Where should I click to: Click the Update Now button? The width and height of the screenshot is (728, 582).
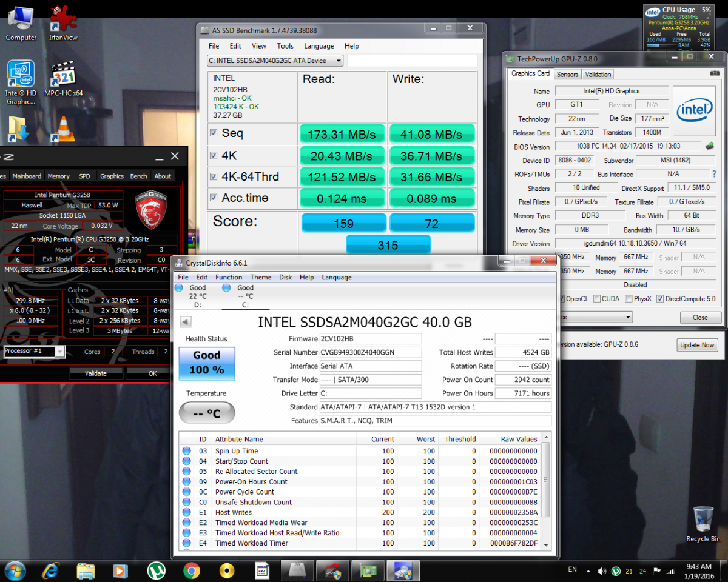[x=697, y=345]
